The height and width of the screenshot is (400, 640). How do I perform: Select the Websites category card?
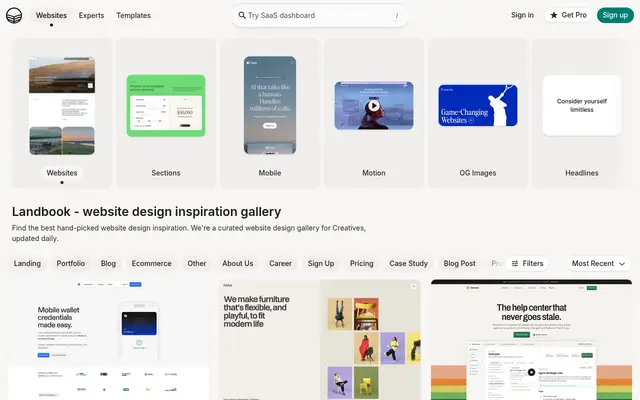pyautogui.click(x=62, y=113)
